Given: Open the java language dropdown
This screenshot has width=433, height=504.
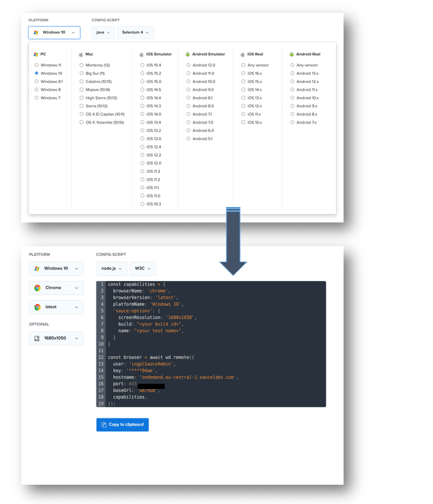Looking at the screenshot, I should coord(103,32).
